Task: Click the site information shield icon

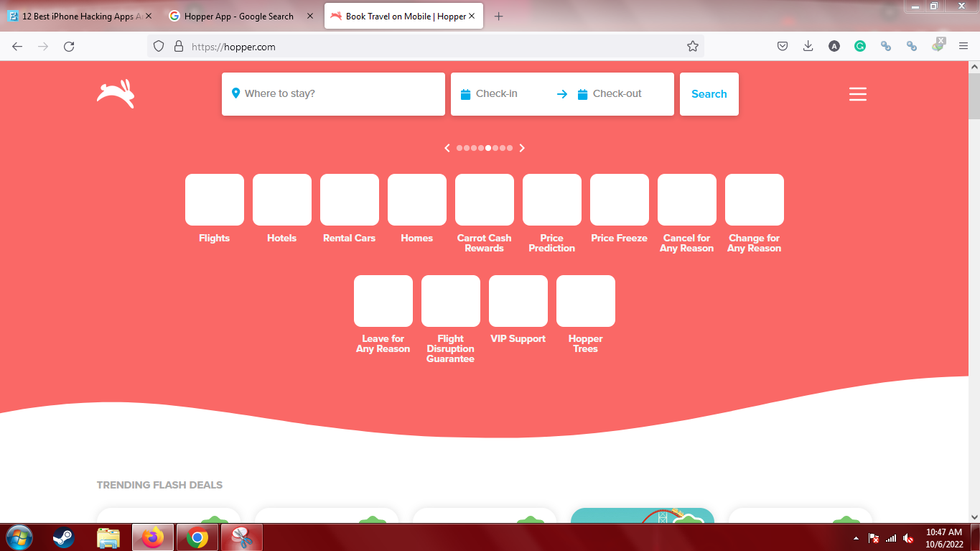Action: 159,46
